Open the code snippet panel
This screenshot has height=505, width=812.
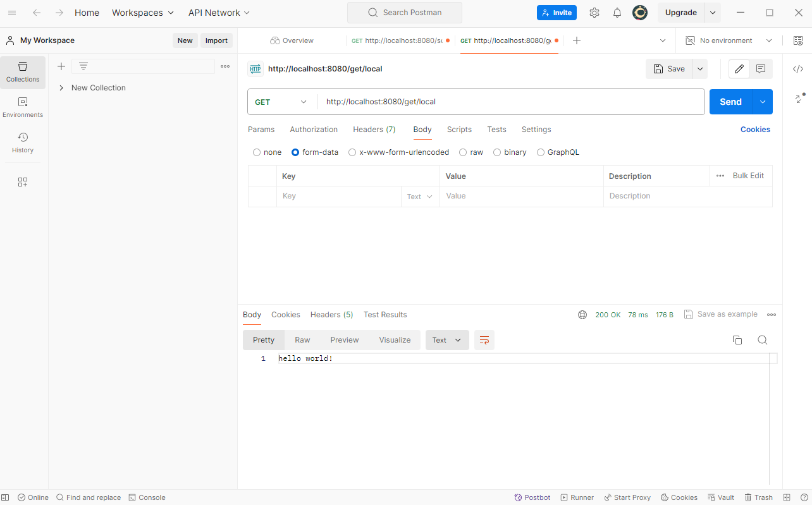[x=798, y=69]
